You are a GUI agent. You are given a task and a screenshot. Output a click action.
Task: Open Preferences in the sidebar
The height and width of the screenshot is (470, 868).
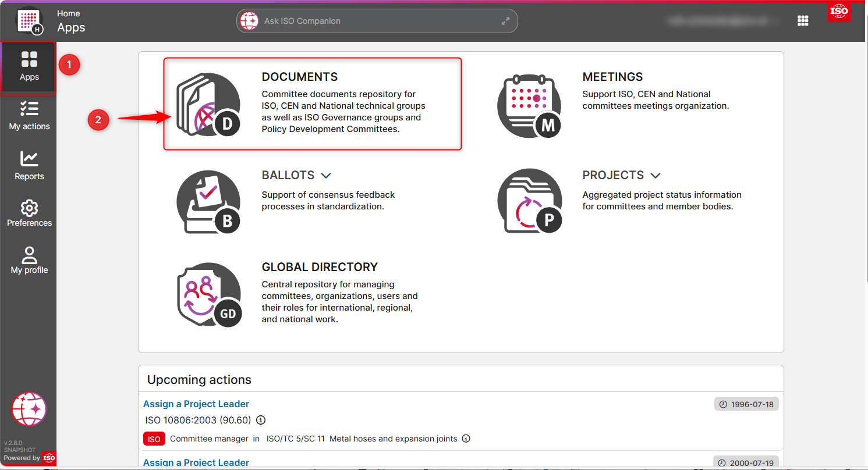click(x=29, y=213)
